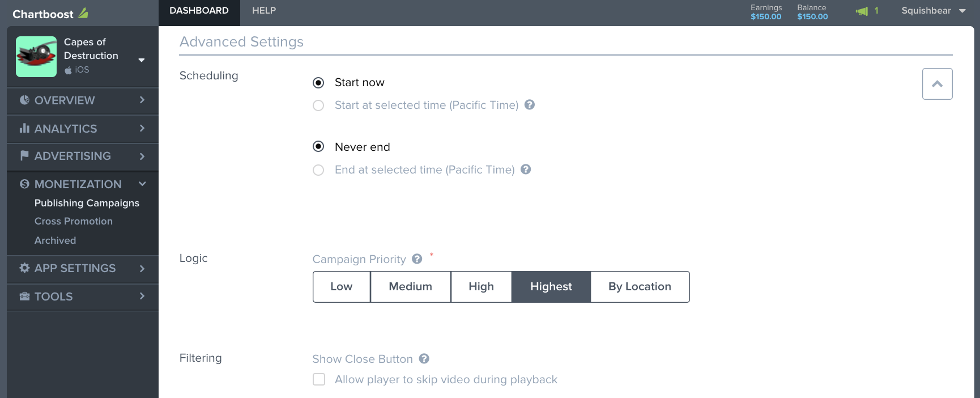This screenshot has height=398, width=980.
Task: Select Start at selected time radio button
Action: pyautogui.click(x=318, y=105)
